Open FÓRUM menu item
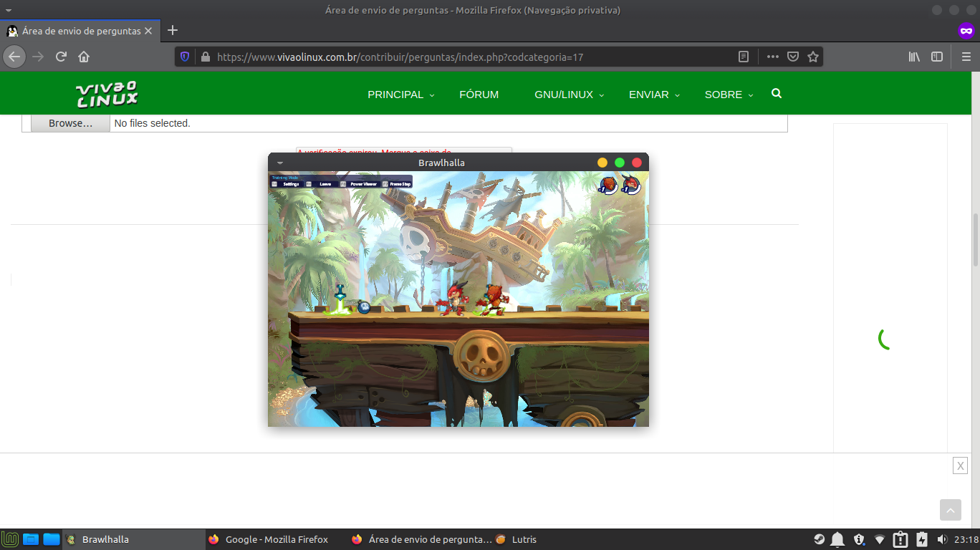 (479, 95)
